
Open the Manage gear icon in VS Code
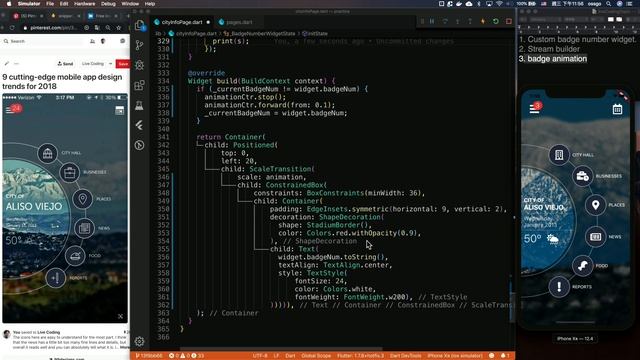(x=140, y=341)
